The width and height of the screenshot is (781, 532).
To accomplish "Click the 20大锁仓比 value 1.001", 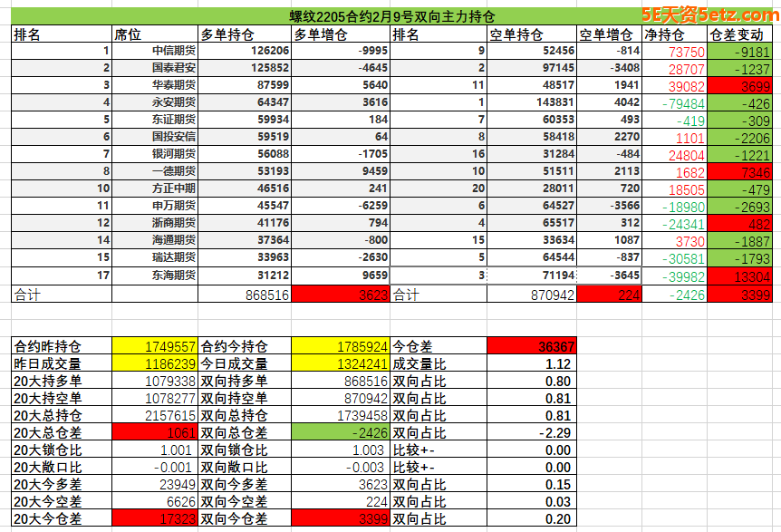I will pyautogui.click(x=154, y=450).
